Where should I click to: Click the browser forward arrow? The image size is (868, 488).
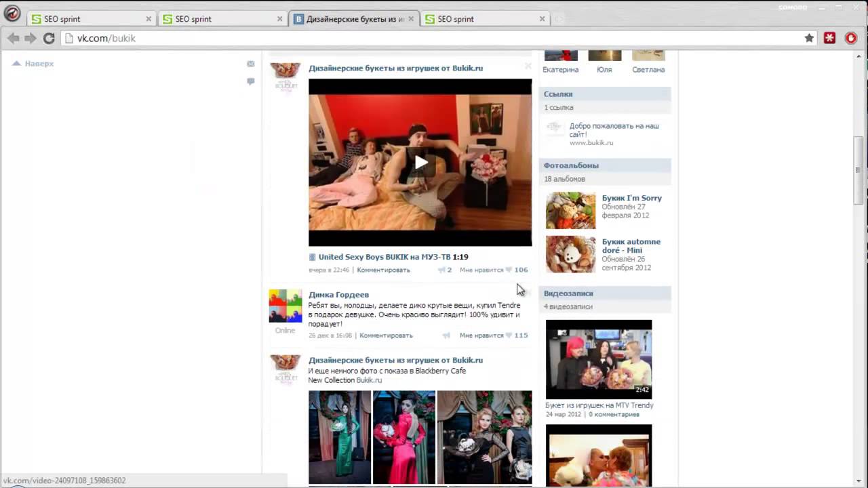(x=31, y=39)
